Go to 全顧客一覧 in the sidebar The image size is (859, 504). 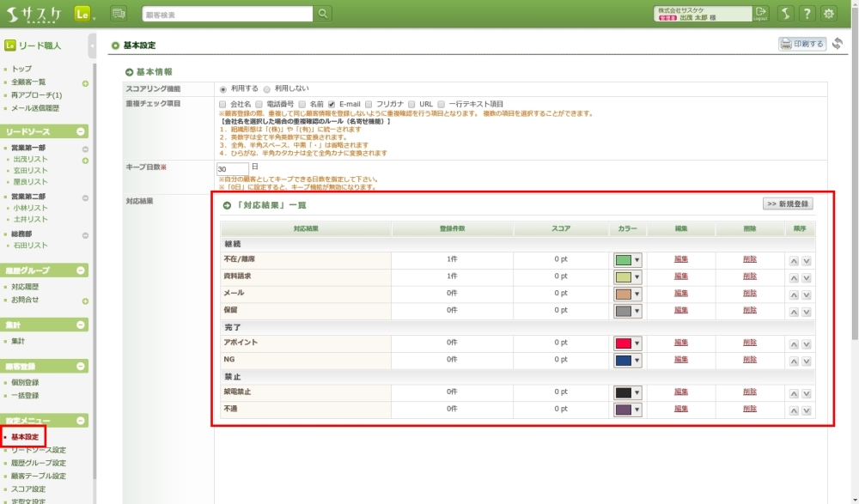click(x=28, y=82)
